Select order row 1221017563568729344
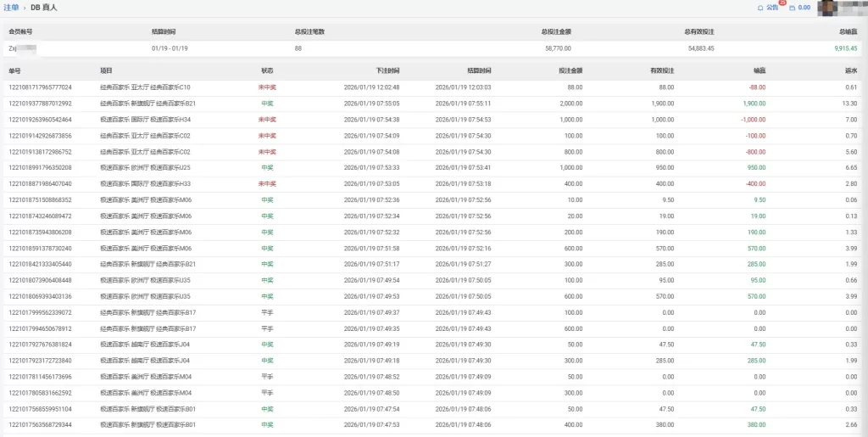This screenshot has height=437, width=868. [40, 425]
